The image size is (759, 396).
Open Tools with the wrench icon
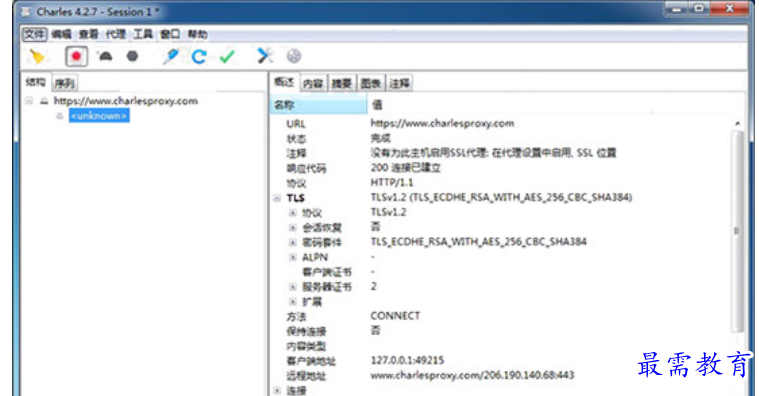point(265,56)
